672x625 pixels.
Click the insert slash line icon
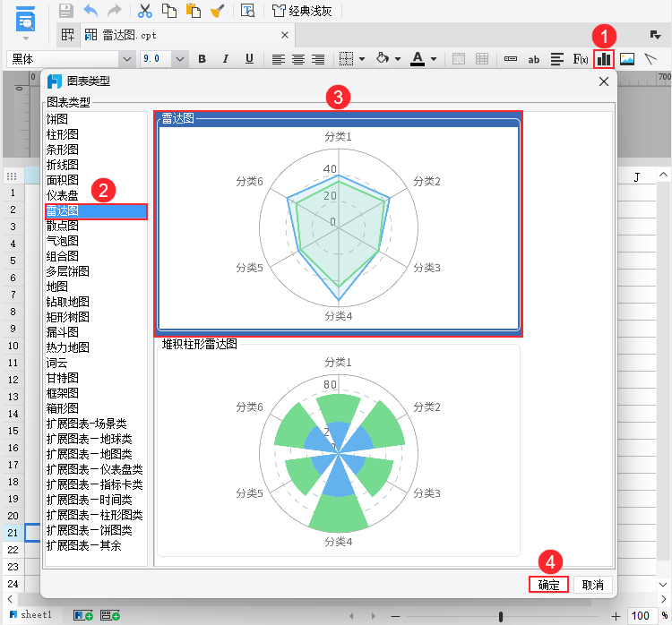pyautogui.click(x=650, y=59)
